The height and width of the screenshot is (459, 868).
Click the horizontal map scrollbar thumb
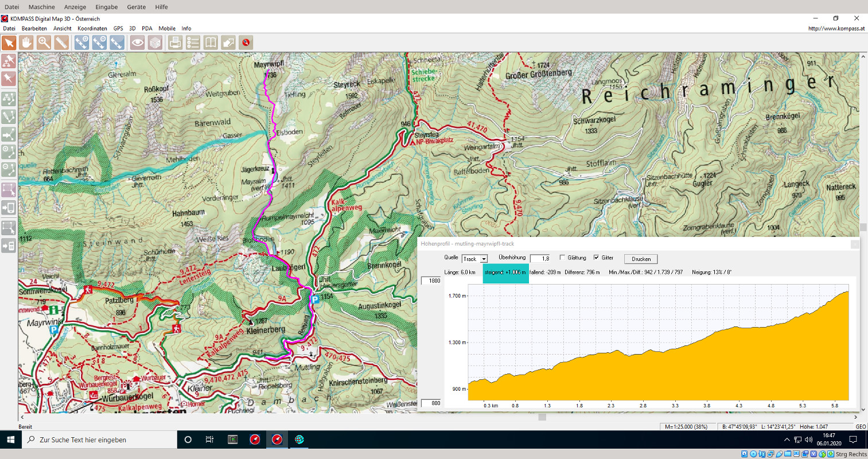[542, 417]
